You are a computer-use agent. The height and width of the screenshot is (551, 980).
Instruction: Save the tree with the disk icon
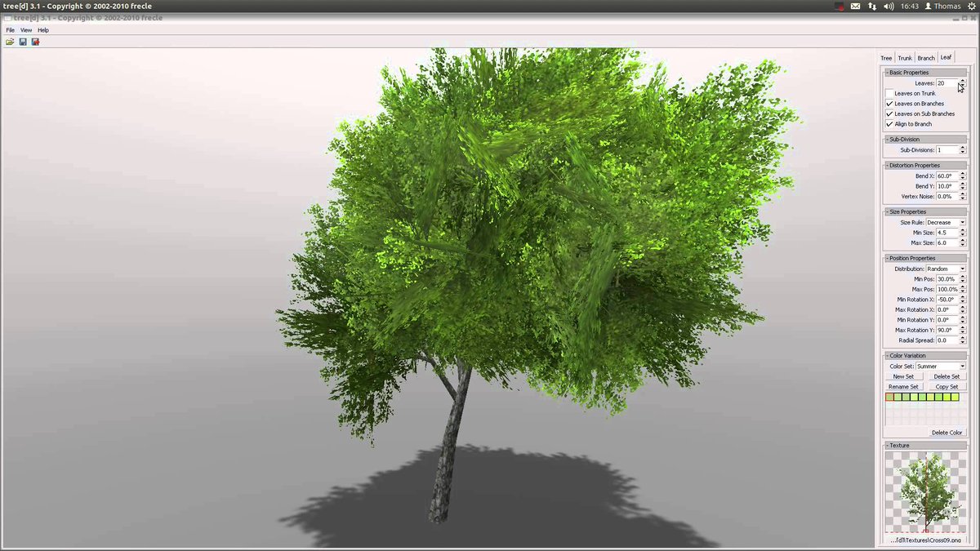(x=23, y=42)
